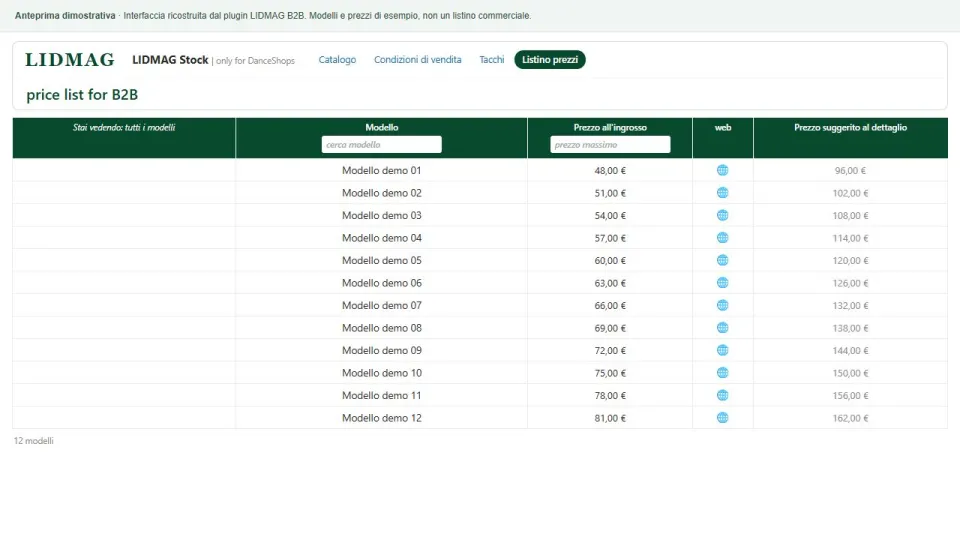
Task: Select the Listino prezzi tab
Action: coord(550,59)
